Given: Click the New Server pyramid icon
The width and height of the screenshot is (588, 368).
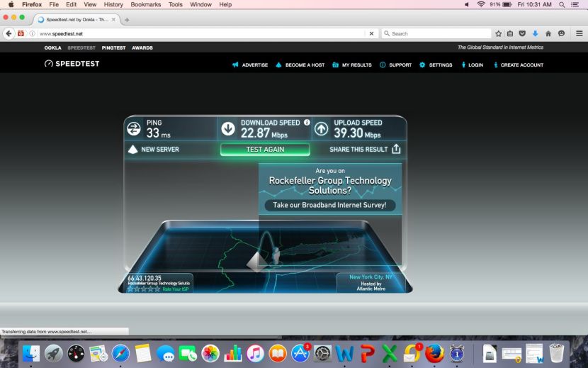Looking at the screenshot, I should pos(132,150).
